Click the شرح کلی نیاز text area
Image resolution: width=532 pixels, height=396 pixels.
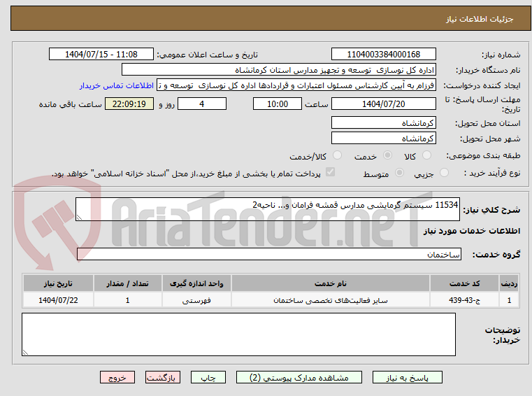click(267, 209)
